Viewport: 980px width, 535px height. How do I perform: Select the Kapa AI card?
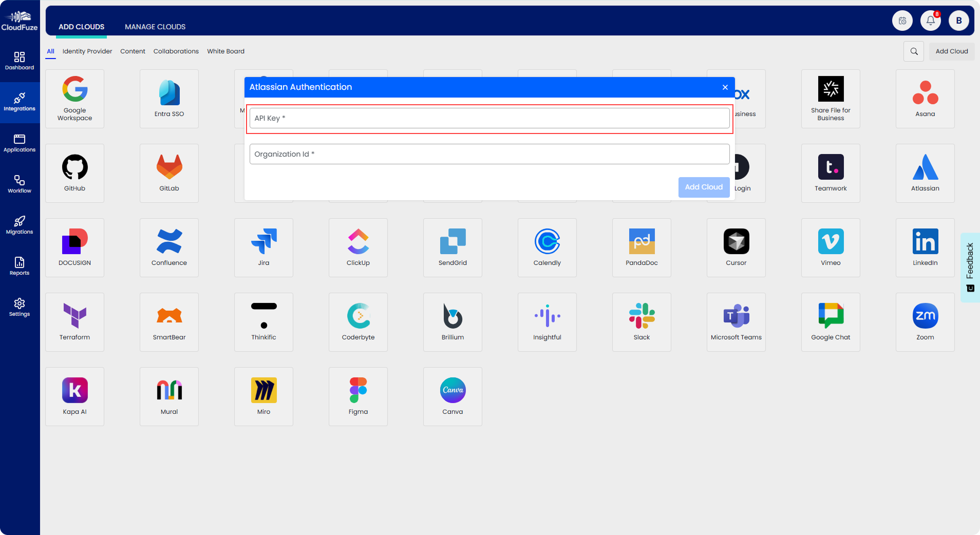pyautogui.click(x=74, y=396)
